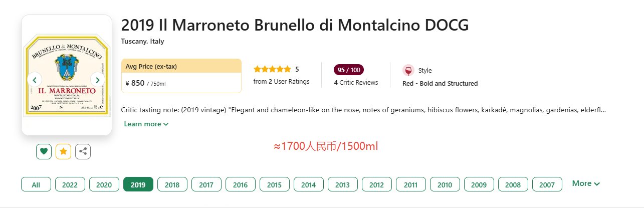Image resolution: width=644 pixels, height=210 pixels.
Task: Open the 4 Critic Reviews link
Action: 356,82
